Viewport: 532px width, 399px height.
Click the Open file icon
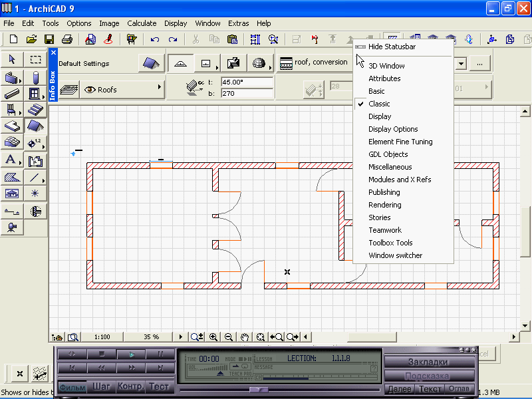click(x=31, y=39)
